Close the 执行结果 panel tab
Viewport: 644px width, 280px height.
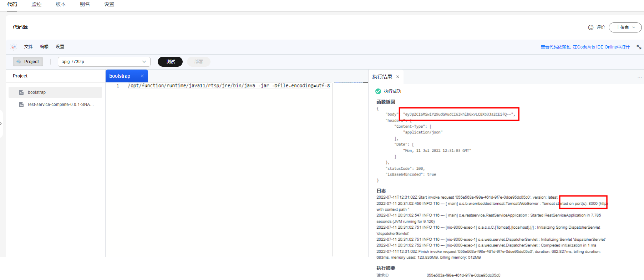tap(398, 77)
